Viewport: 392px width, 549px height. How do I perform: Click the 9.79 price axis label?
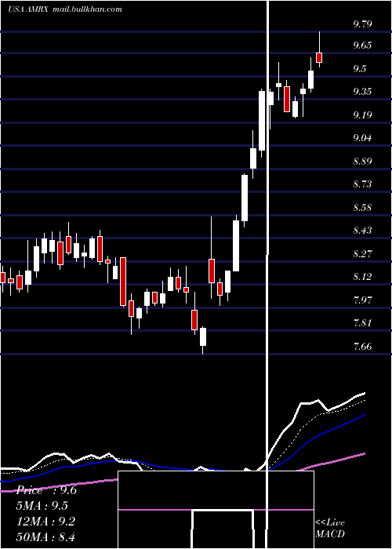pos(362,24)
